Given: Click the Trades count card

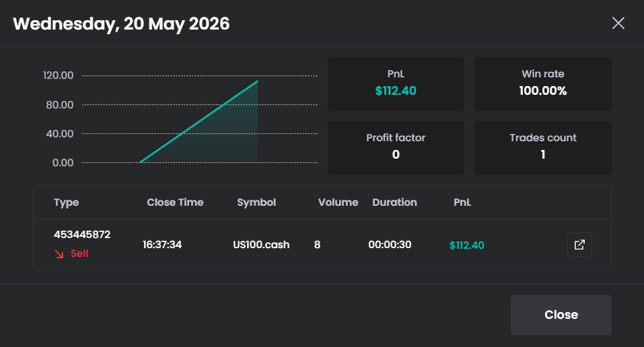Looking at the screenshot, I should click(543, 148).
